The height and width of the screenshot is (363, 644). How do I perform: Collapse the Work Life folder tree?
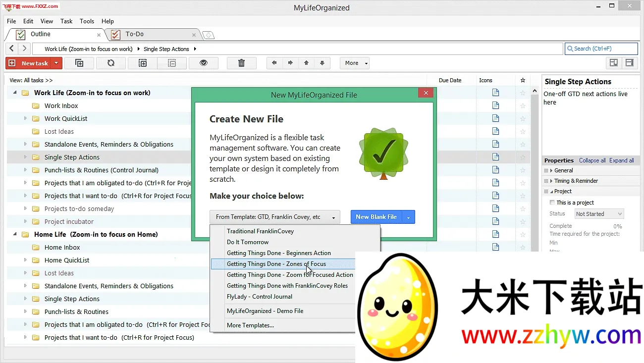(14, 93)
